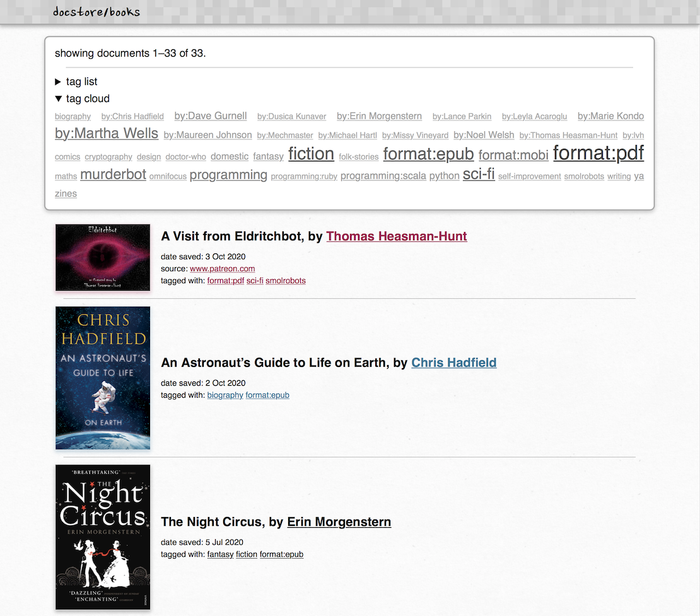Click the Erin Morgenstern title link
Screen dimensions: 700x616
tap(339, 522)
